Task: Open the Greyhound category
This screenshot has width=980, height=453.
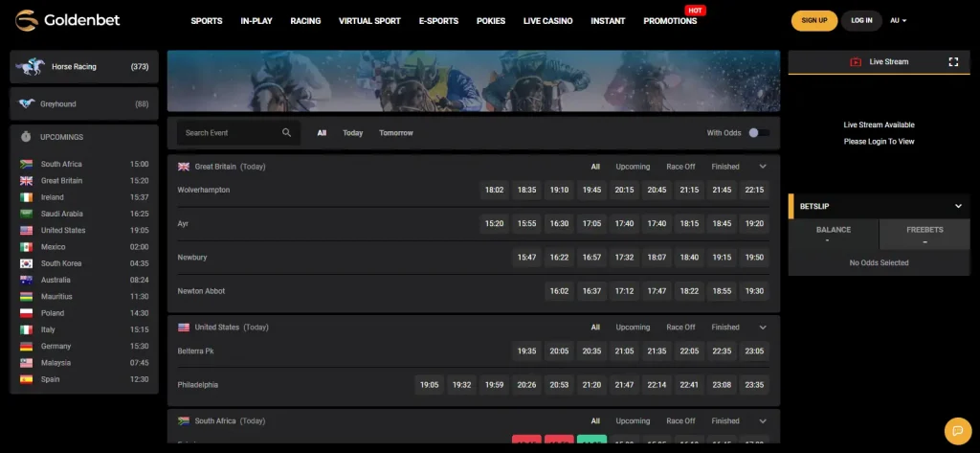Action: 84,103
